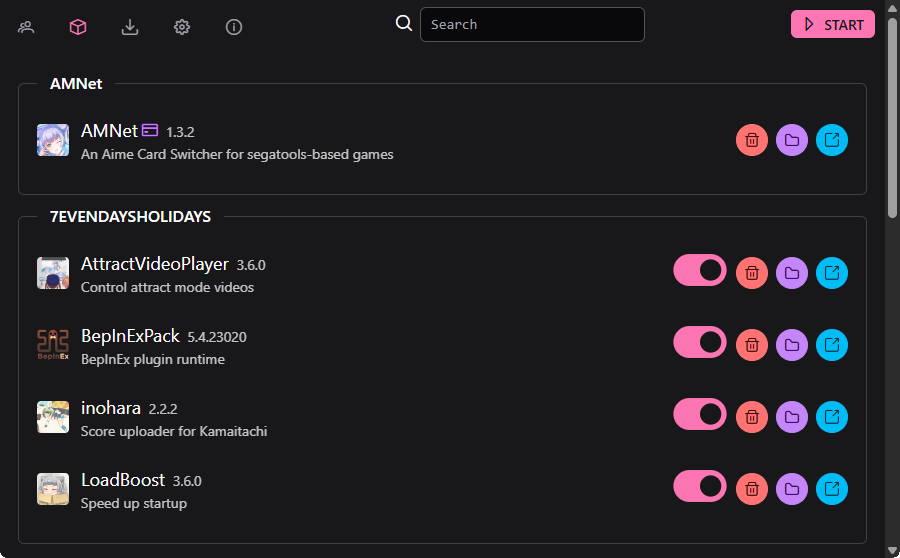Open the inohara folder
This screenshot has width=900, height=558.
[792, 417]
